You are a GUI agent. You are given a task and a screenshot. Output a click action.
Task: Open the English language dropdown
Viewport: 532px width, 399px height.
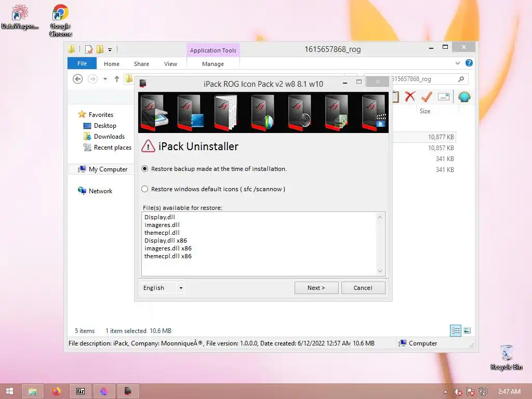click(x=181, y=288)
